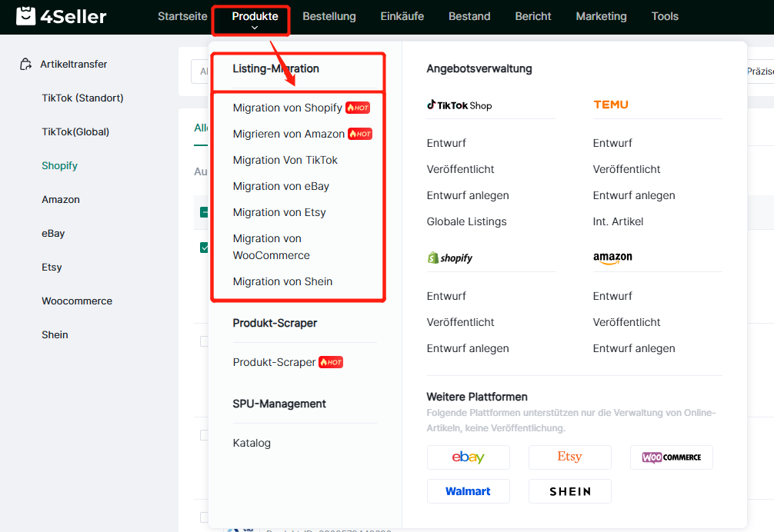The height and width of the screenshot is (532, 774).
Task: Select Migration Von TikTok
Action: tap(285, 160)
